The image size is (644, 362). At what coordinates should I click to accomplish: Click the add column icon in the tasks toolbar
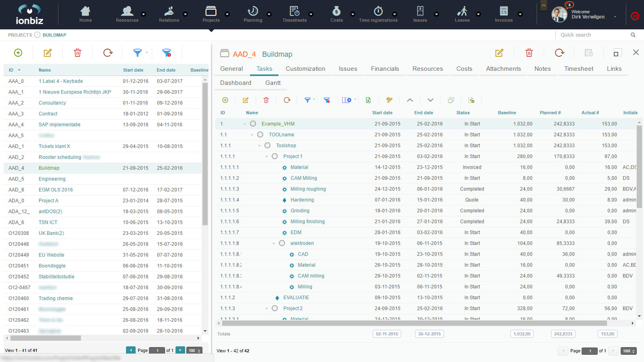[347, 100]
